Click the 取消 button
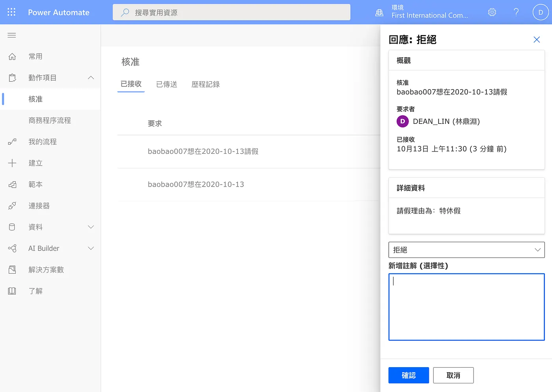 click(x=453, y=375)
